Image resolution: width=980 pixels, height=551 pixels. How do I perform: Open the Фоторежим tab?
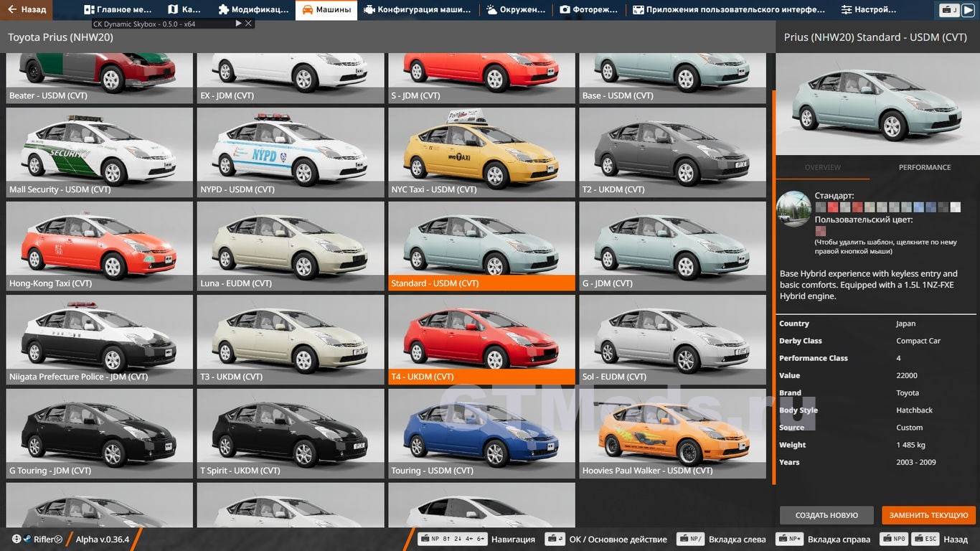click(589, 10)
